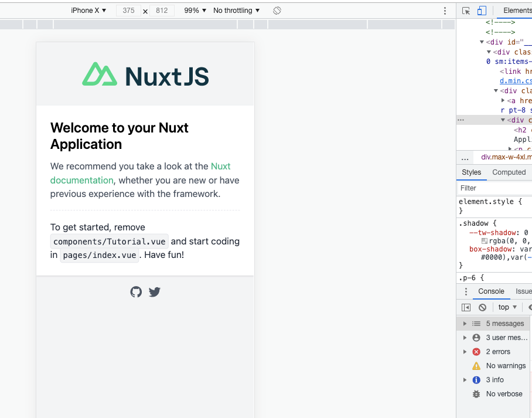The image size is (532, 418).
Task: Open the console drawer three-dot menu
Action: point(466,291)
